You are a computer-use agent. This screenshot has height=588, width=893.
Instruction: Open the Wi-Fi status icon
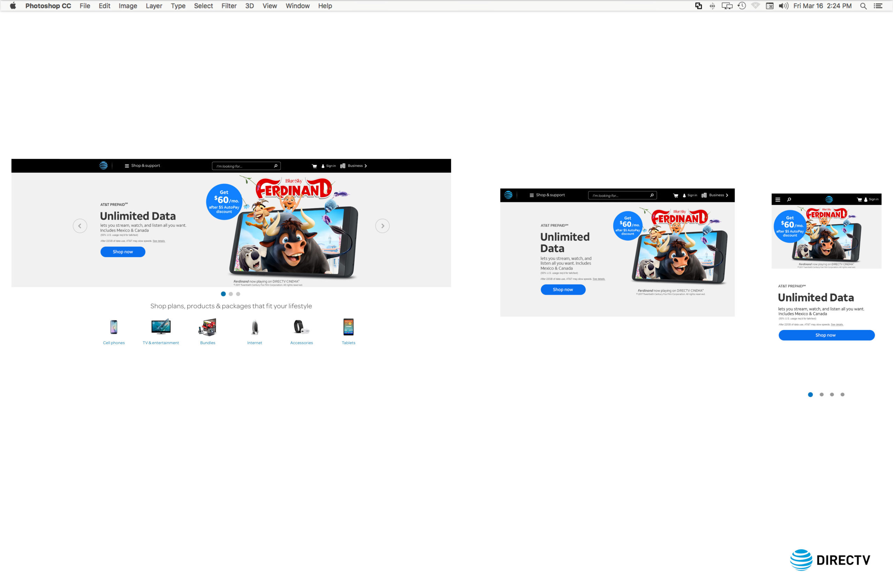(x=755, y=6)
